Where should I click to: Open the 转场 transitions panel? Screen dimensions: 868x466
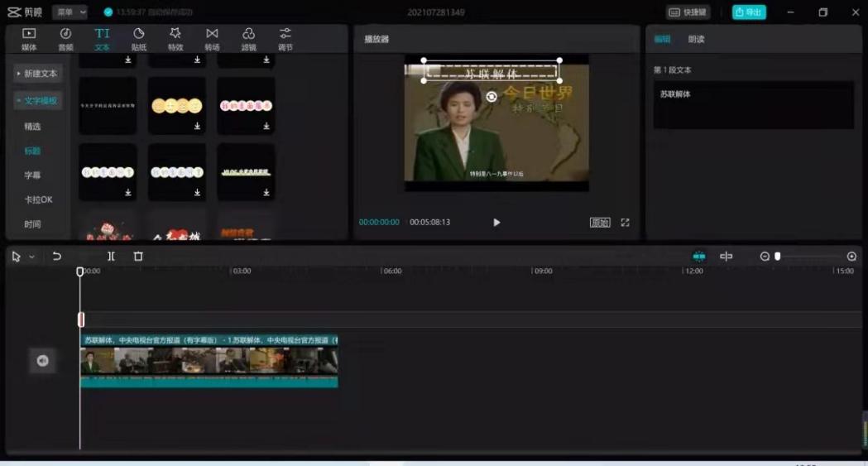(x=212, y=39)
